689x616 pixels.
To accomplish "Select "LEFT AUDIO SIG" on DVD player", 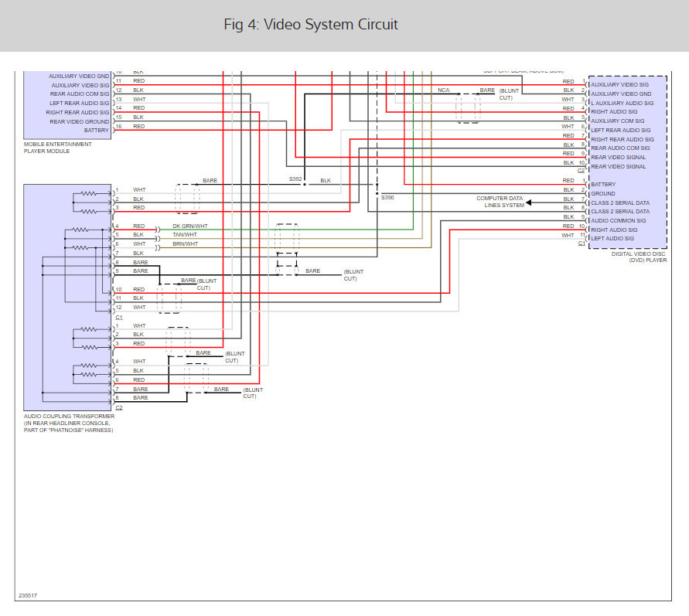I will [x=612, y=238].
